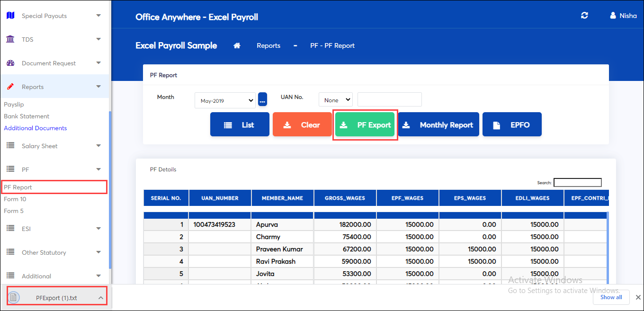Click the member name Jovita
The image size is (644, 311).
coord(266,274)
